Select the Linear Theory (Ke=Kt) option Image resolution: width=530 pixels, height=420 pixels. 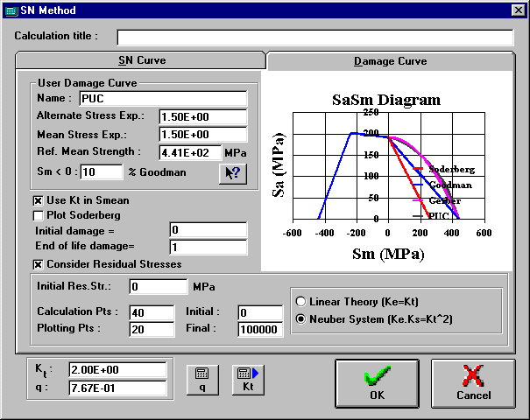coord(303,301)
